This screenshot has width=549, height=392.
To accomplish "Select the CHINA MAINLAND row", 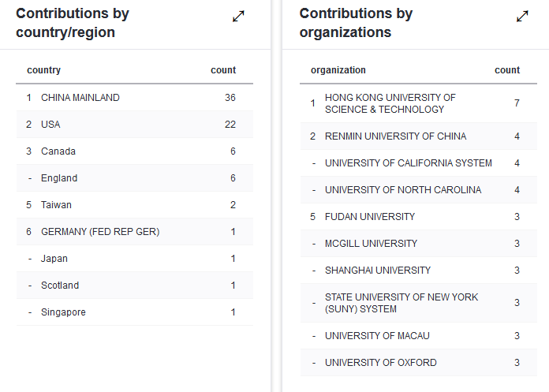I will coord(135,98).
